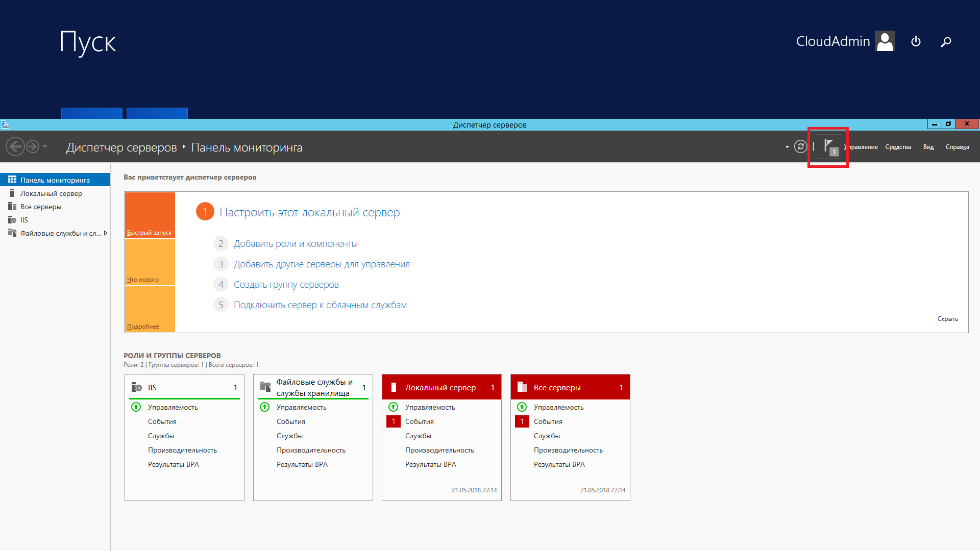Screen dimensions: 980x551
Task: Open Что нового tile
Action: pyautogui.click(x=150, y=262)
